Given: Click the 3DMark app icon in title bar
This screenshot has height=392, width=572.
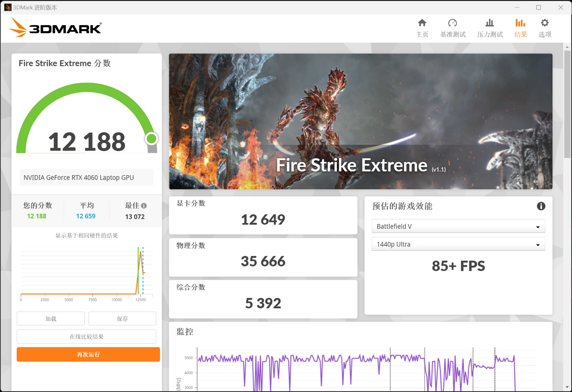Looking at the screenshot, I should tap(7, 7).
